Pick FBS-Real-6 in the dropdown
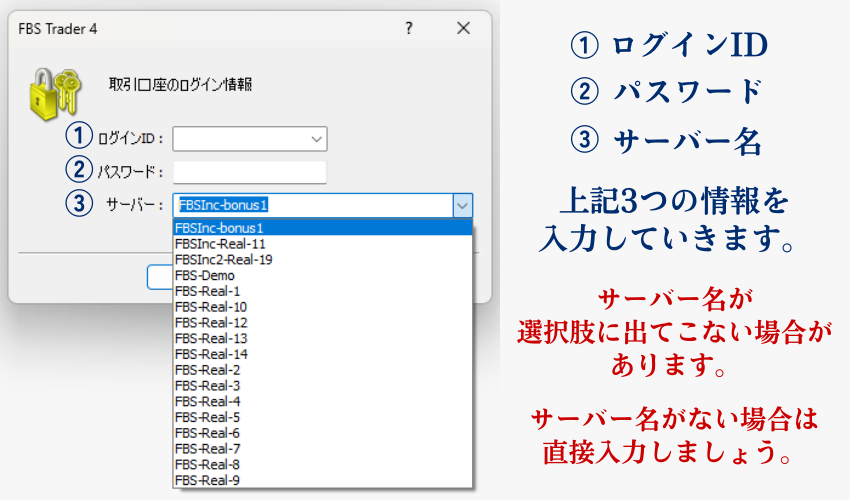The width and height of the screenshot is (850, 500). click(323, 433)
